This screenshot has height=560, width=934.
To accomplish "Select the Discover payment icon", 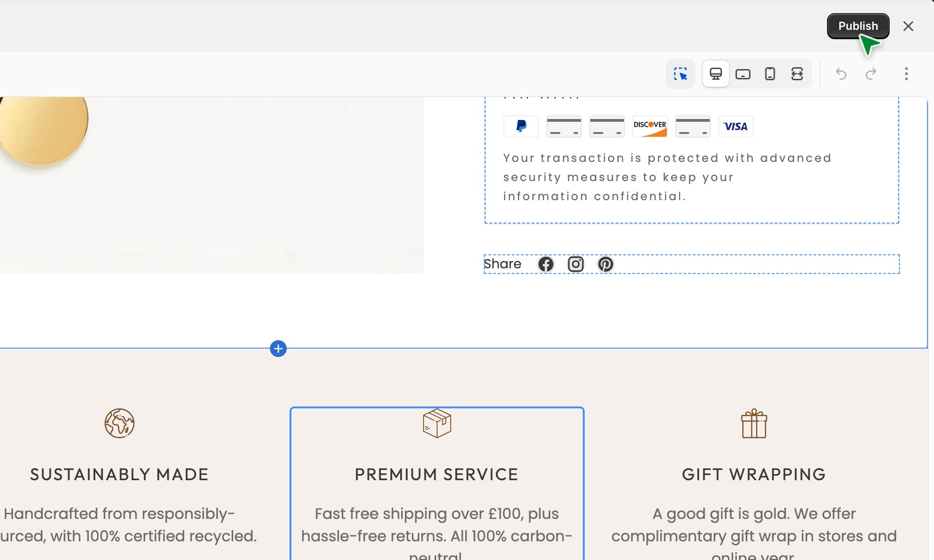I will coord(650,126).
